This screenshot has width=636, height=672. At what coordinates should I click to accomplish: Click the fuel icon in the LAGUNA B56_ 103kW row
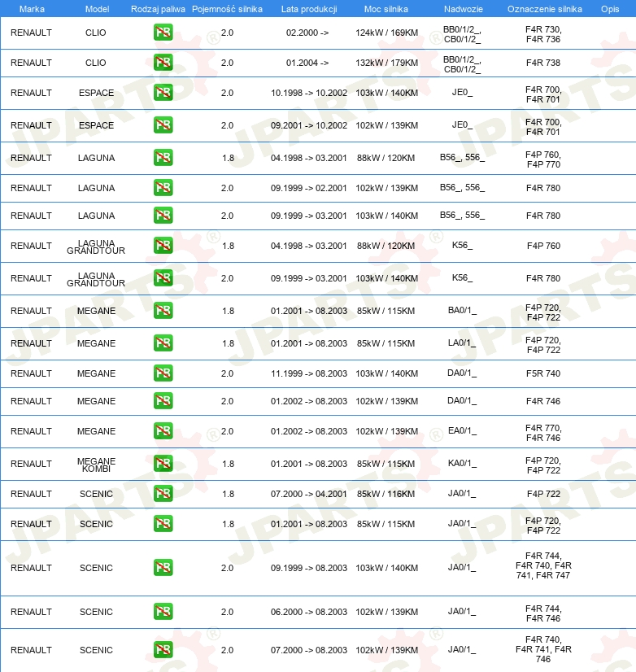[x=163, y=215]
